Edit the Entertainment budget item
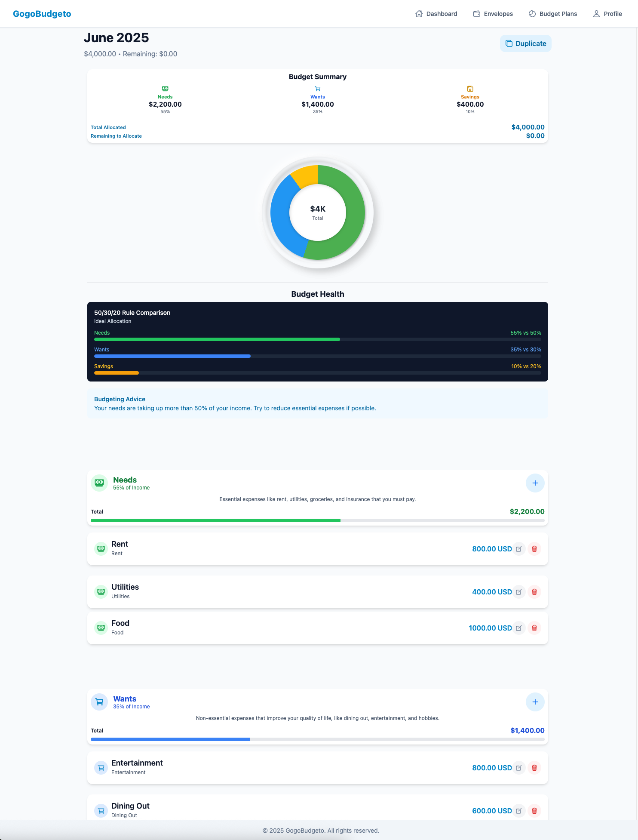 tap(519, 768)
